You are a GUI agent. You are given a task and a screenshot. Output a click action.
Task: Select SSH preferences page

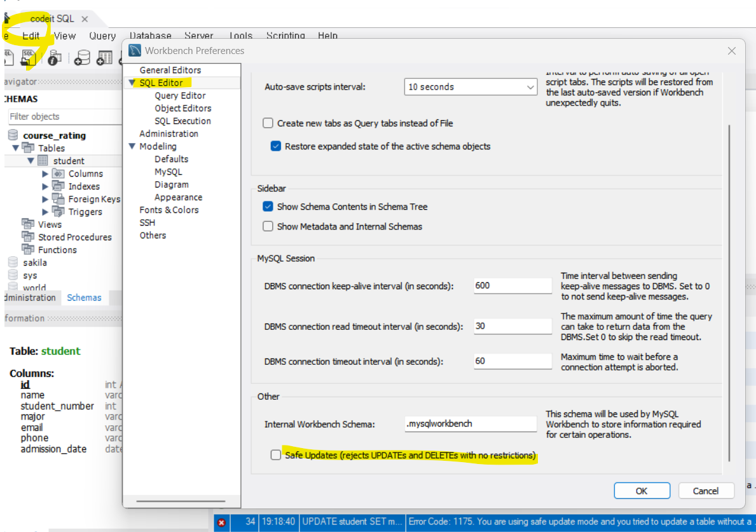click(x=147, y=222)
